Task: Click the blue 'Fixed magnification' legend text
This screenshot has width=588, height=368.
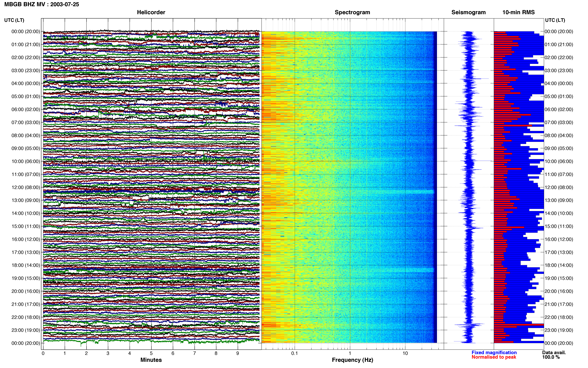Action: point(494,352)
